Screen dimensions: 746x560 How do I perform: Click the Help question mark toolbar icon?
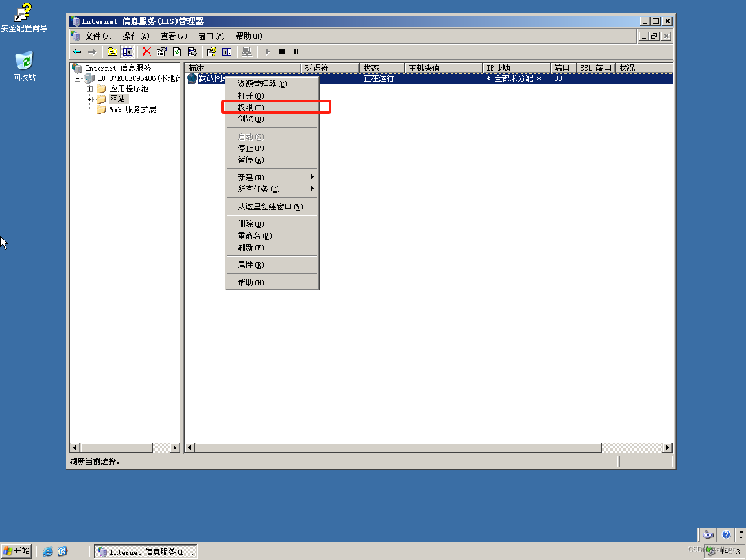click(x=212, y=52)
